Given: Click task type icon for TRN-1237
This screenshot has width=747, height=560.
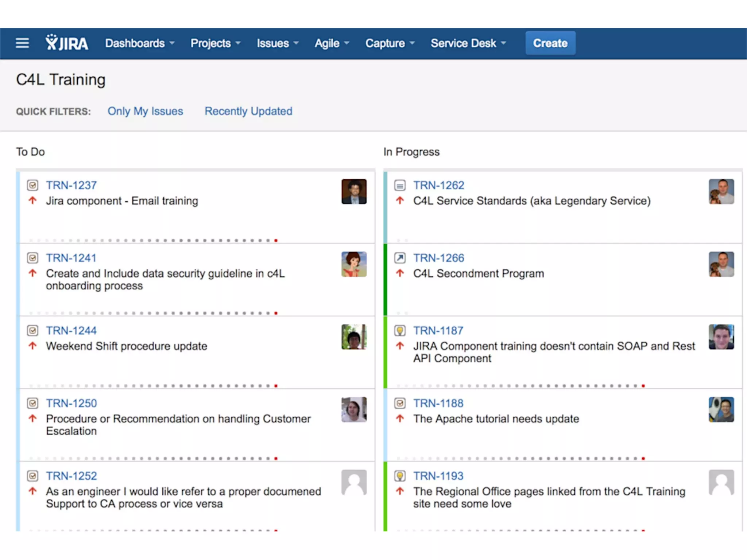Looking at the screenshot, I should [32, 185].
